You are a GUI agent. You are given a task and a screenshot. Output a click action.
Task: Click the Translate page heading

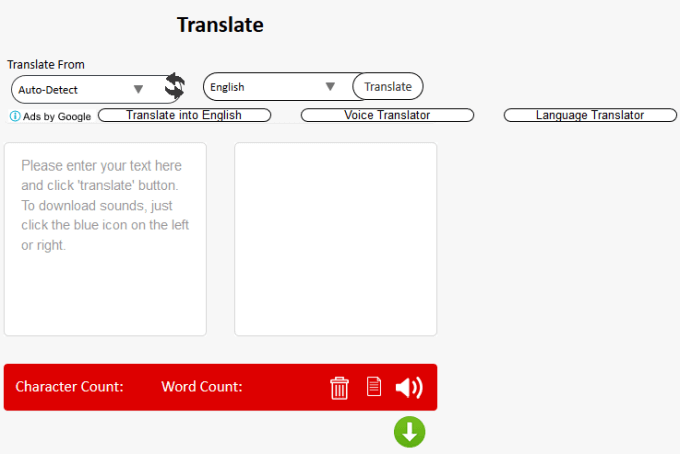(220, 25)
